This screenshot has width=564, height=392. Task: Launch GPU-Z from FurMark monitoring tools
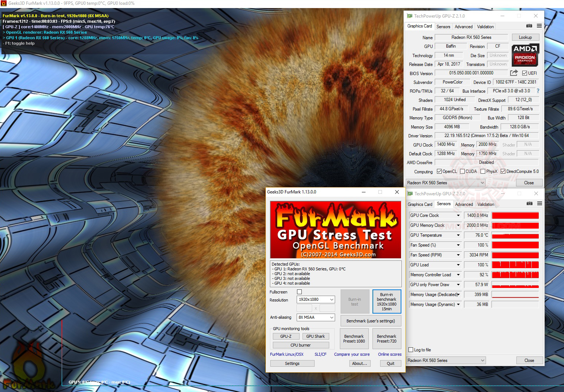click(x=286, y=336)
